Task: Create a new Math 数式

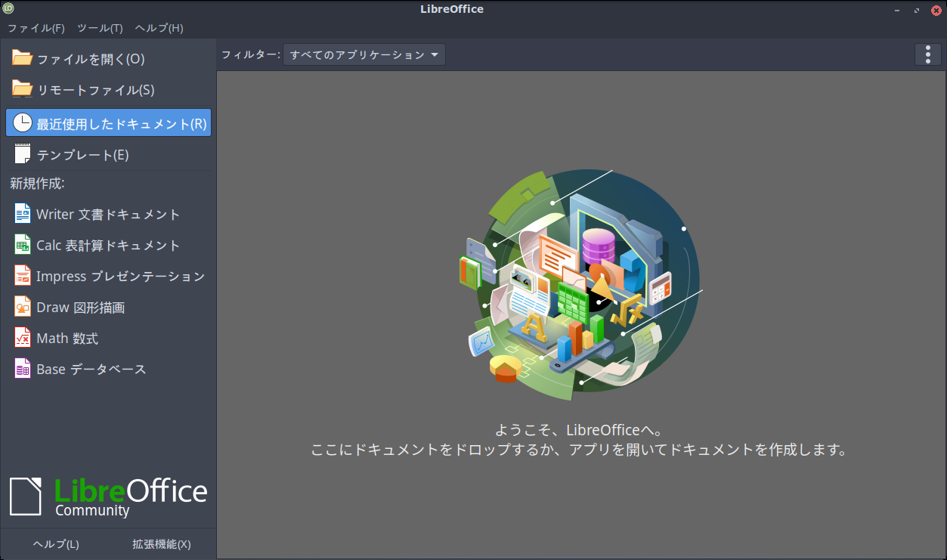Action: click(108, 339)
